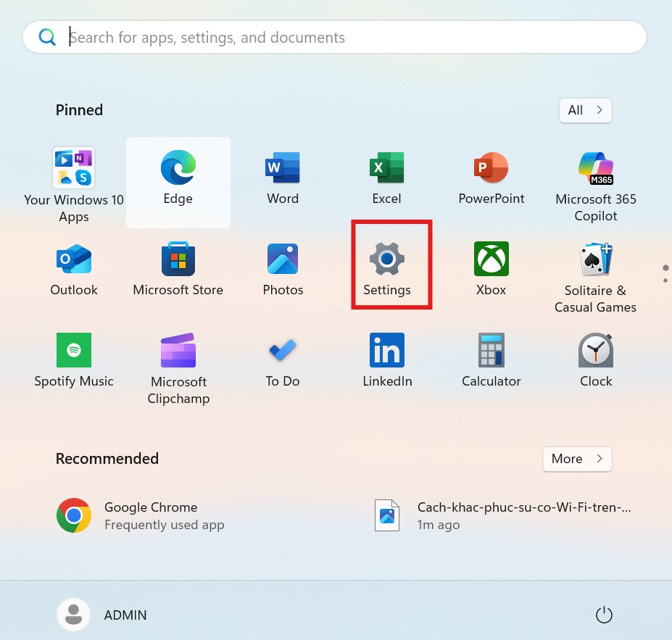Click the ADMIN account profile picture
672x640 pixels.
click(73, 614)
